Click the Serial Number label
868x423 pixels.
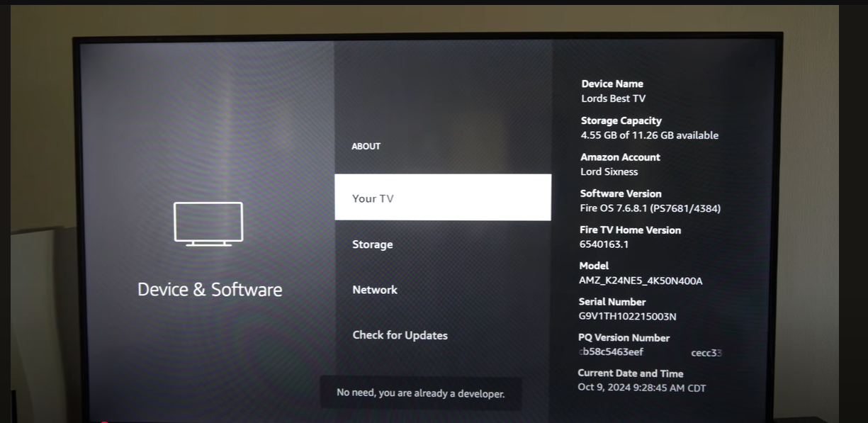point(612,302)
